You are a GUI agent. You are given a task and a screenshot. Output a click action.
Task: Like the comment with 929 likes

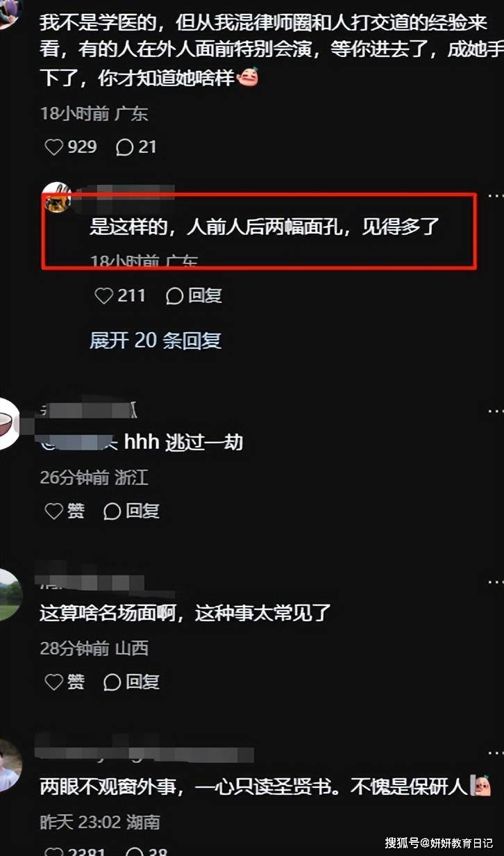pyautogui.click(x=70, y=147)
